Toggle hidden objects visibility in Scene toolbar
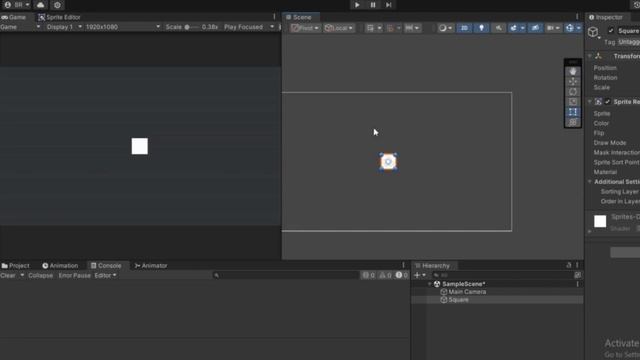The image size is (640, 360). (535, 28)
